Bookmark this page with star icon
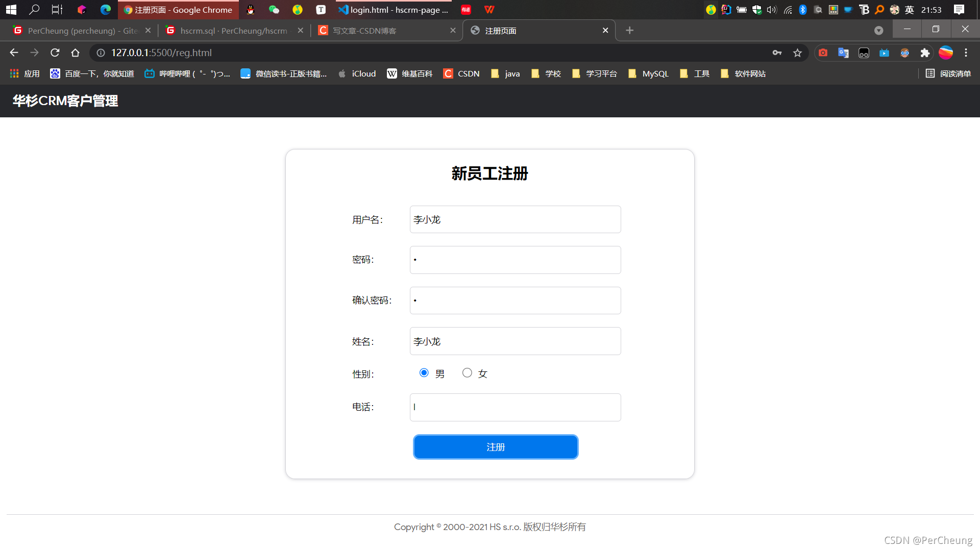 pyautogui.click(x=797, y=53)
